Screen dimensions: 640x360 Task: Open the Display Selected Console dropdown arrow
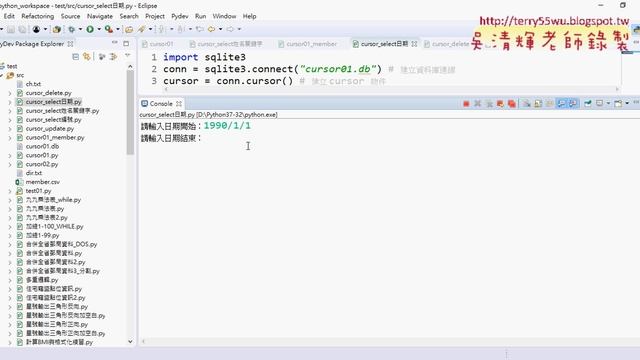(x=608, y=104)
